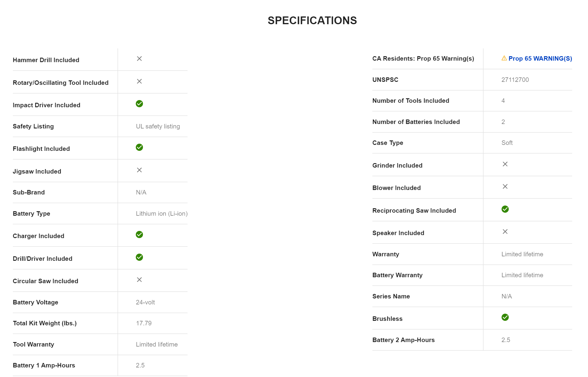Click the Prop 65 WARNING(S) link
The height and width of the screenshot is (377, 588).
(x=540, y=59)
